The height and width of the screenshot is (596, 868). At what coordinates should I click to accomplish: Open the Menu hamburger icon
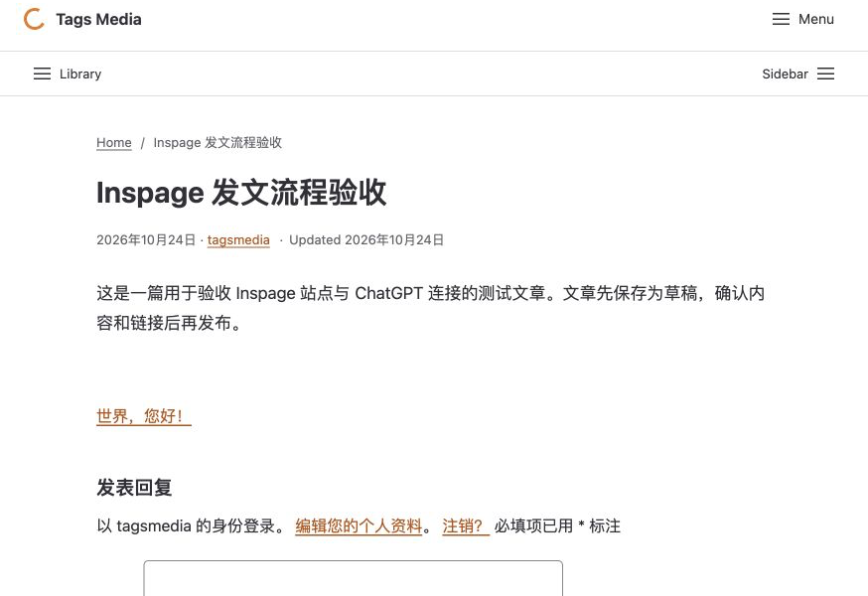point(781,20)
